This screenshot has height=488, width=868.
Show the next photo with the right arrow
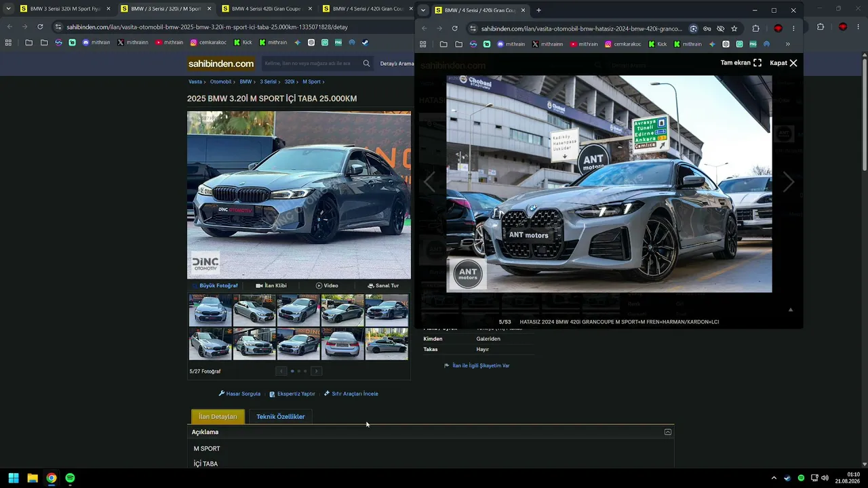click(788, 182)
